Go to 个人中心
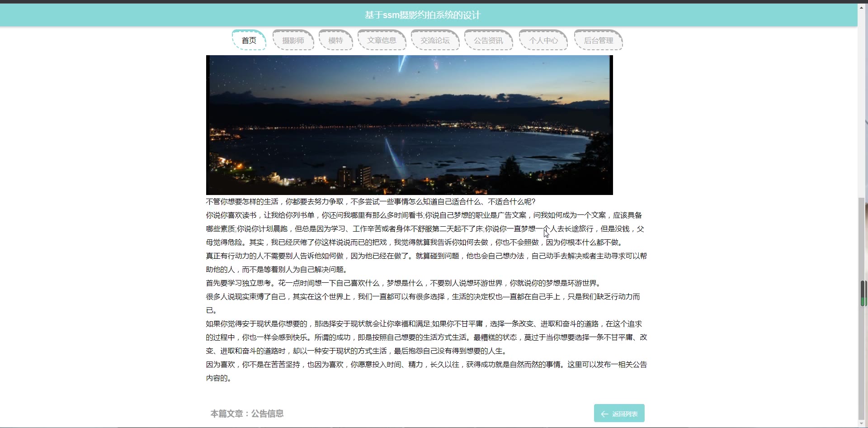The image size is (868, 428). pyautogui.click(x=543, y=40)
